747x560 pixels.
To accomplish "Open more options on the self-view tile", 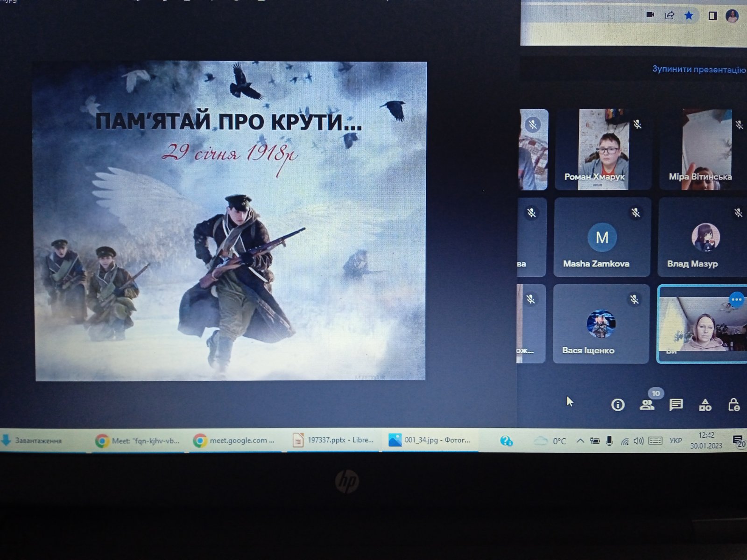I will tap(736, 300).
